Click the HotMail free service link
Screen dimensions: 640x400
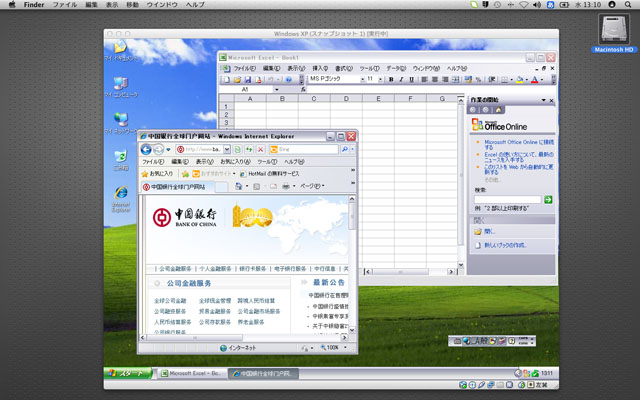coord(269,174)
